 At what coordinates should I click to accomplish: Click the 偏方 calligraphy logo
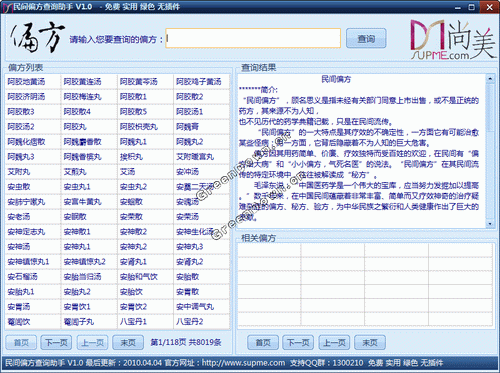[x=37, y=38]
